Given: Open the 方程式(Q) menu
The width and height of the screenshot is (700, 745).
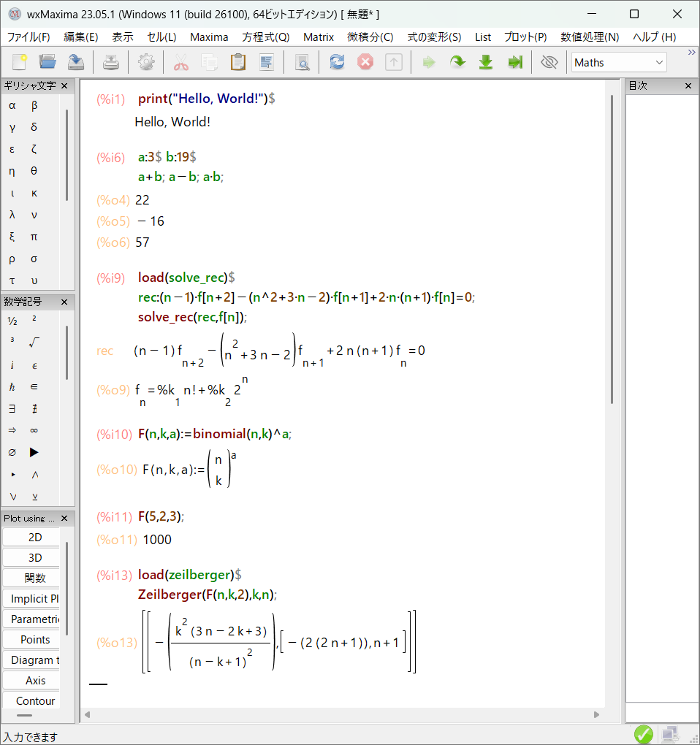Looking at the screenshot, I should 266,37.
